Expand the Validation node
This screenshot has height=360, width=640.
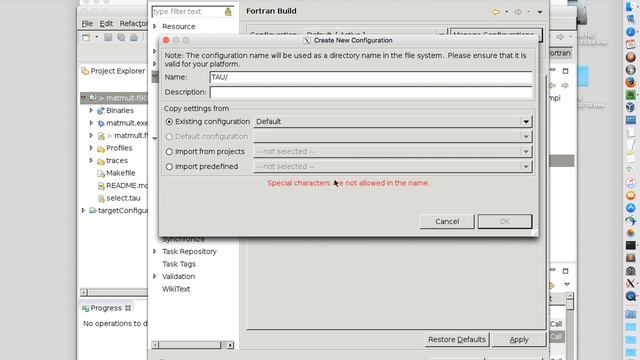[x=155, y=276]
